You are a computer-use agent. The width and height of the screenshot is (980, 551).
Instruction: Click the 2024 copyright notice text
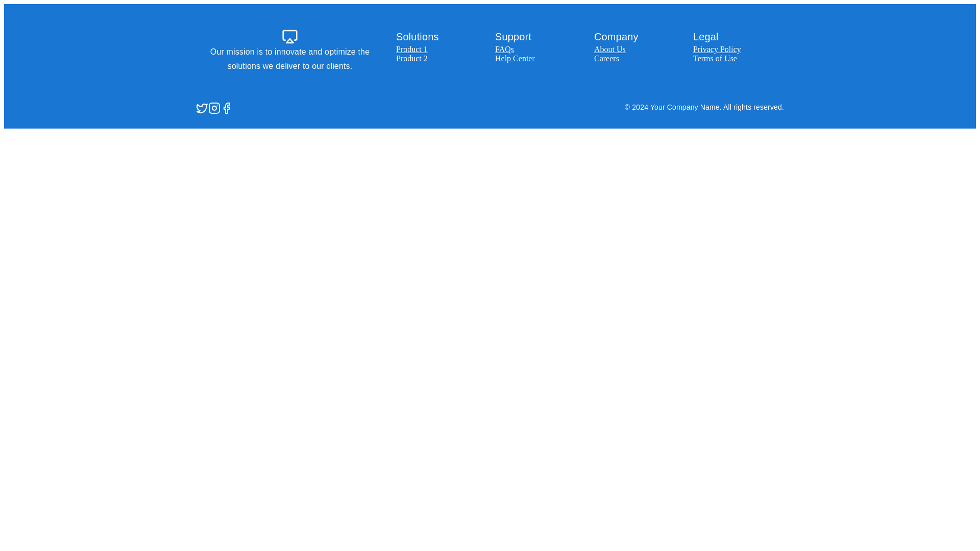tap(704, 107)
